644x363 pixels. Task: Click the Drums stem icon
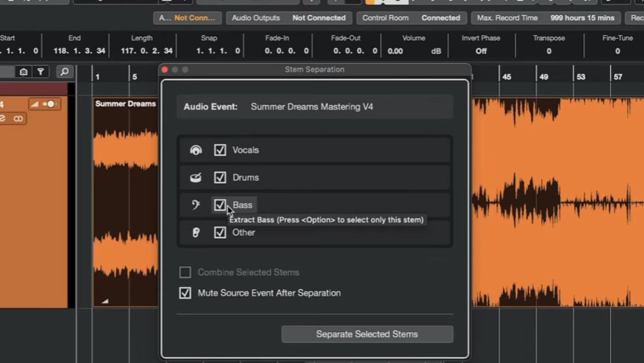point(196,178)
